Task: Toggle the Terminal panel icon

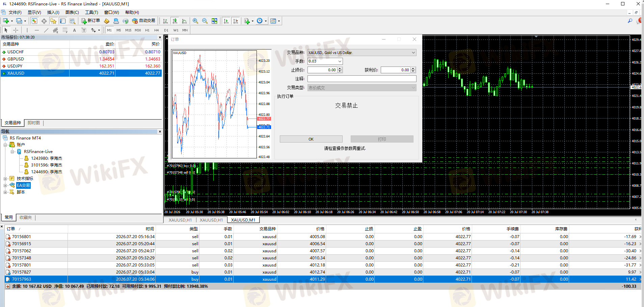Action: tap(63, 21)
